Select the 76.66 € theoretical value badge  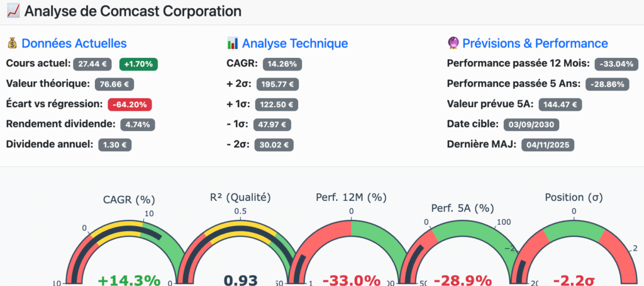point(114,84)
